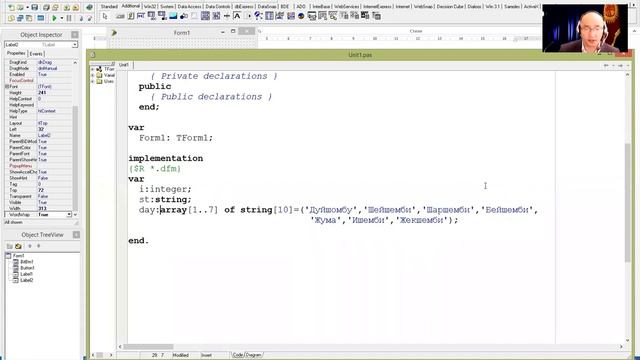Click Remove file from project icon
The width and height of the screenshot is (640, 360).
(x=76, y=7)
